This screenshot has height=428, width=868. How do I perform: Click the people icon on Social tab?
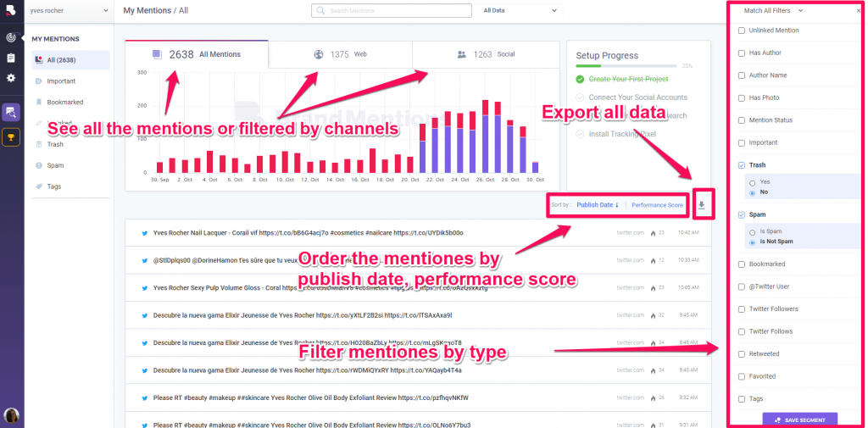[461, 54]
